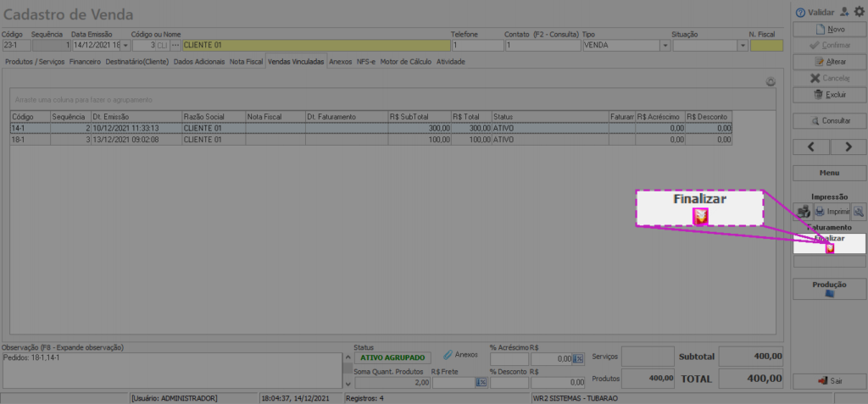
Task: Open the Tipo VENDA dropdown
Action: [664, 46]
